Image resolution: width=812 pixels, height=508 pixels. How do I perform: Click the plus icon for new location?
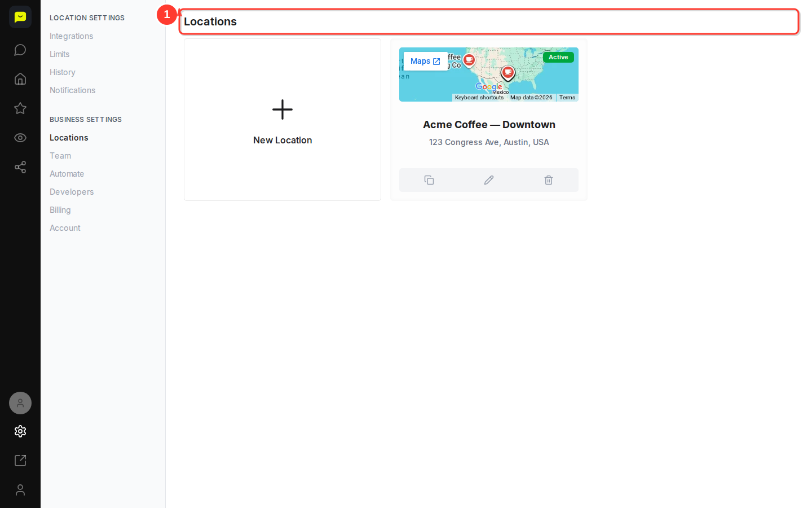(x=283, y=110)
